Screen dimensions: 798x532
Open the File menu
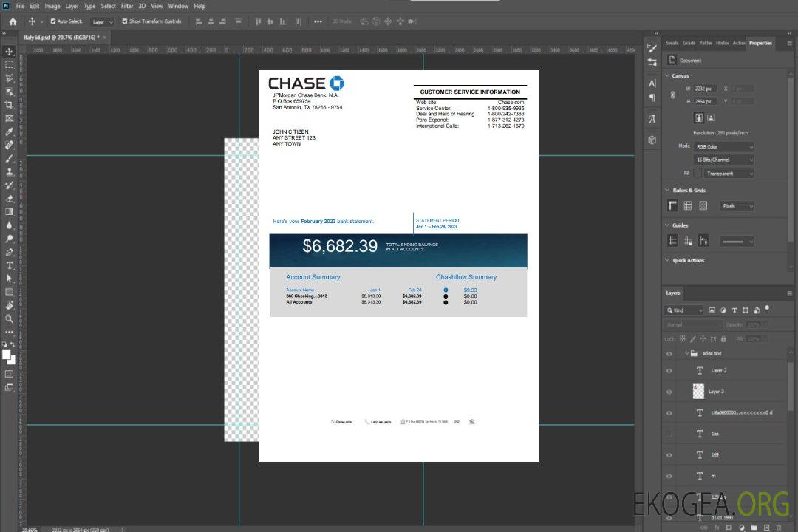point(21,6)
